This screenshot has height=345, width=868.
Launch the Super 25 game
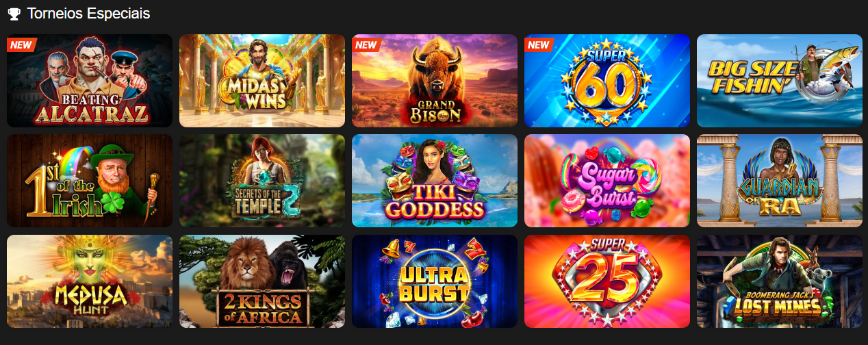607,281
